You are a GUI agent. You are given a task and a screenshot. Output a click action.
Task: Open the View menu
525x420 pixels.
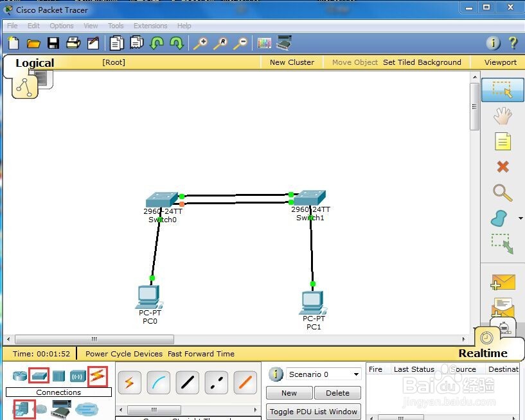(x=91, y=26)
